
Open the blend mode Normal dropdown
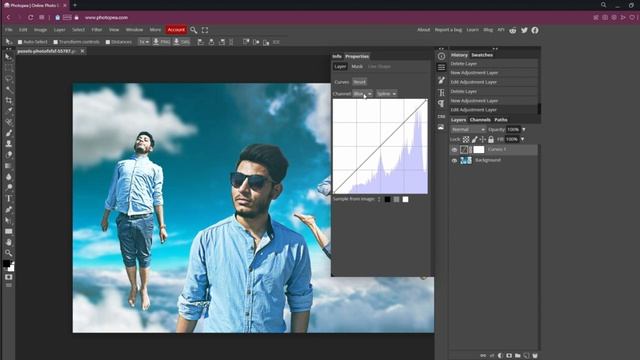pos(468,129)
